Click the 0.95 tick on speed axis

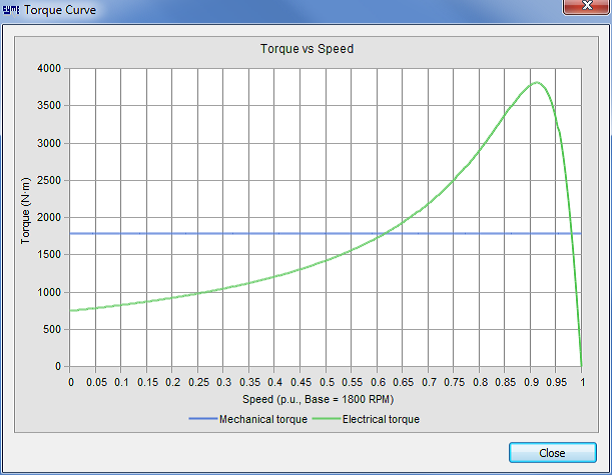point(557,382)
